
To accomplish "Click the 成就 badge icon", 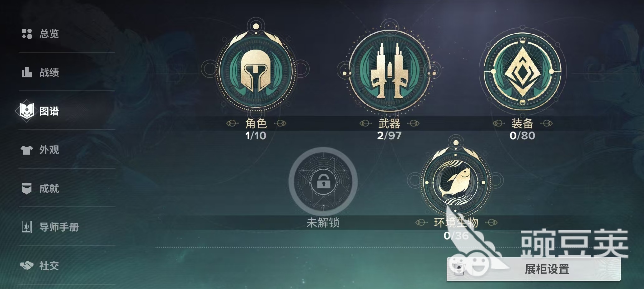I will [x=27, y=188].
